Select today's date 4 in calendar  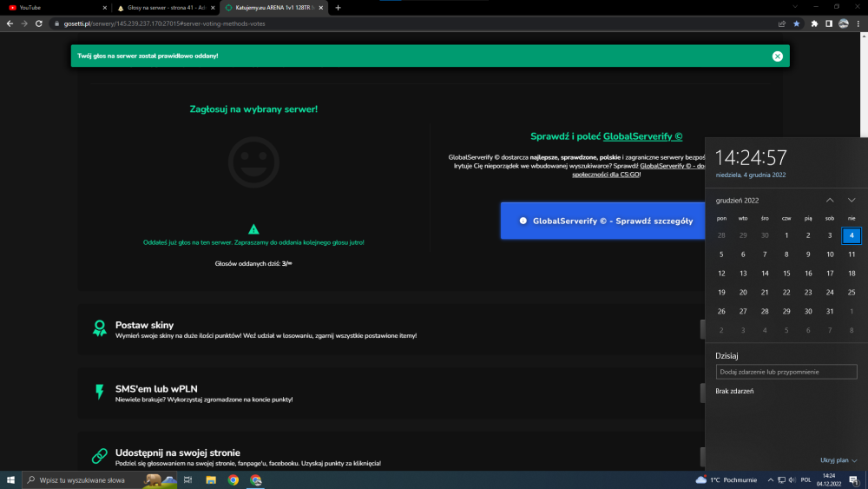[852, 235]
